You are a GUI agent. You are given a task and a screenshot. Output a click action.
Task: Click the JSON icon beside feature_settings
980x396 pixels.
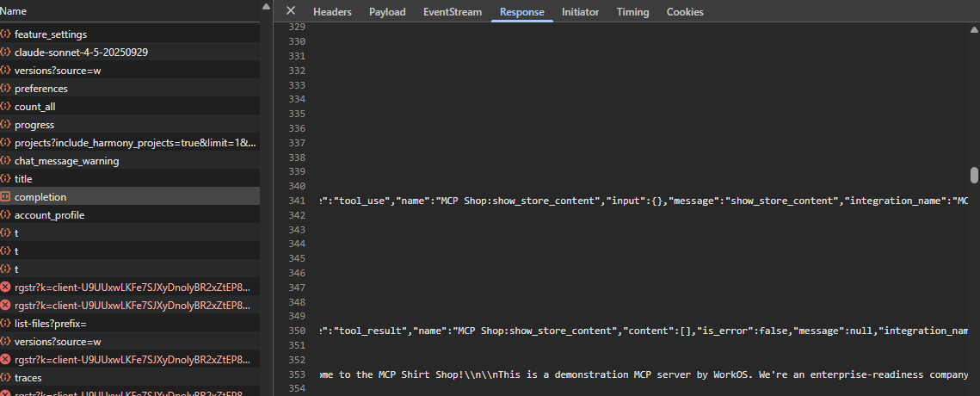coord(6,34)
